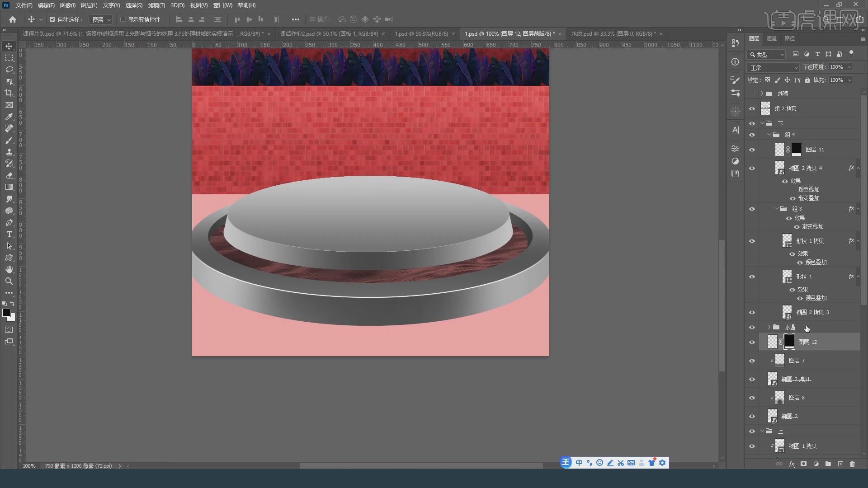Select the Move tool
This screenshot has width=868, height=488.
click(x=9, y=46)
